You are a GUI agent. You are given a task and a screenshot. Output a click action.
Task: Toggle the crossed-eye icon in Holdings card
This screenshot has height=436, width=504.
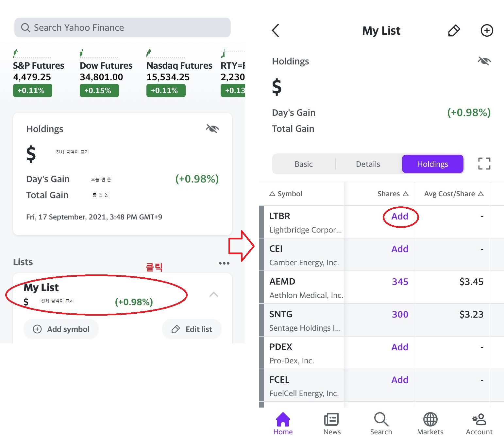click(212, 129)
